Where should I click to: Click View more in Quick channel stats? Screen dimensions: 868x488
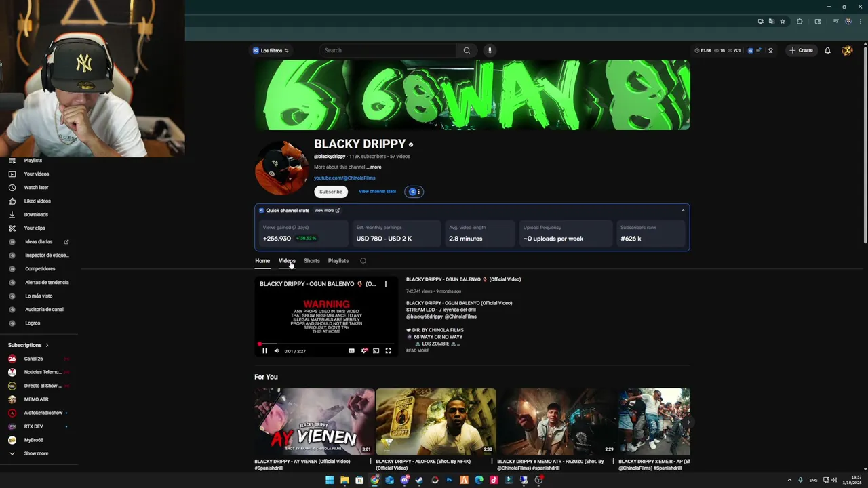[x=327, y=211]
